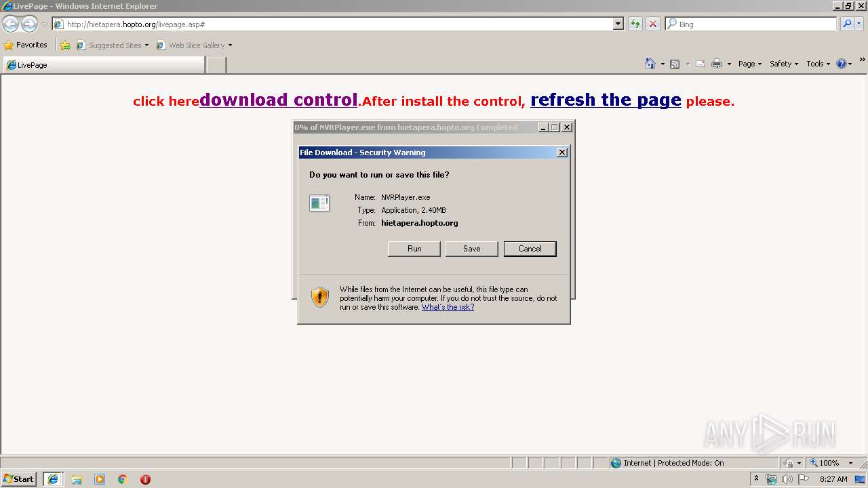
Task: Expand the address bar history dropdown
Action: 618,24
